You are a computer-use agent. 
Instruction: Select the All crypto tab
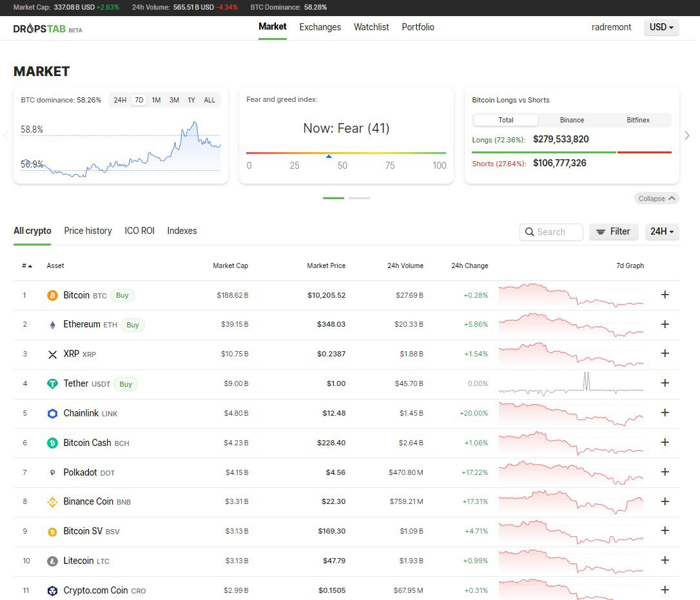point(32,231)
